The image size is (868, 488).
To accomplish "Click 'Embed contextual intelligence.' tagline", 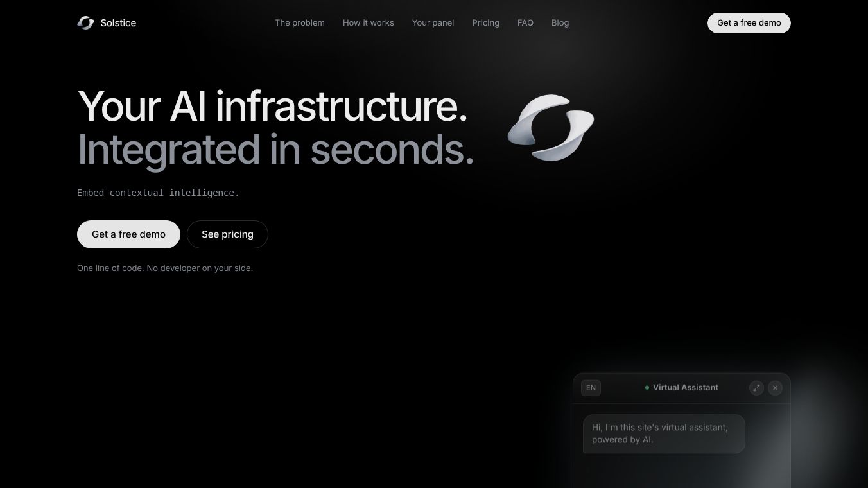I will (x=158, y=193).
